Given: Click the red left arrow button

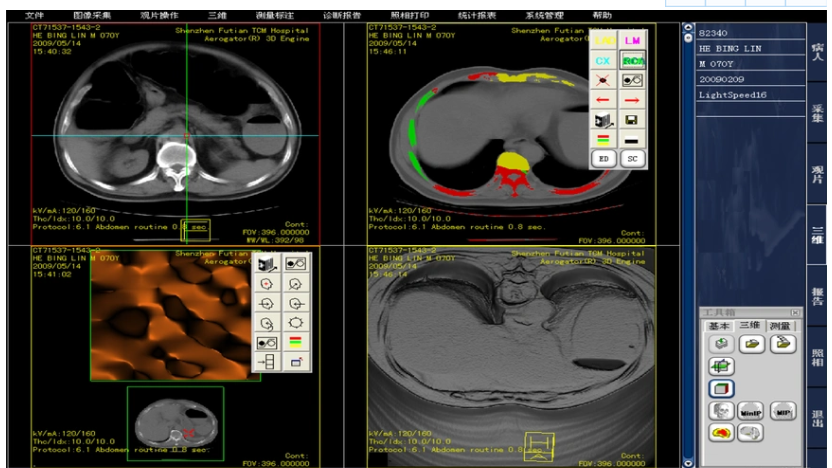Looking at the screenshot, I should tap(603, 100).
